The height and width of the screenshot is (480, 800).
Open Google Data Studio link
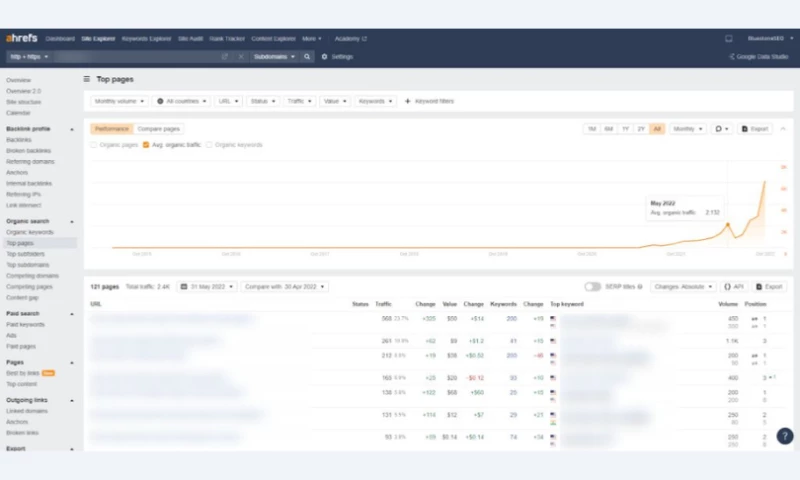[x=759, y=57]
